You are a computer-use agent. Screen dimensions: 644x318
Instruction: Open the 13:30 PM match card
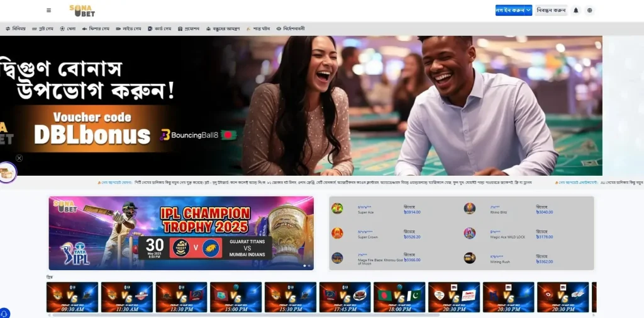(181, 297)
